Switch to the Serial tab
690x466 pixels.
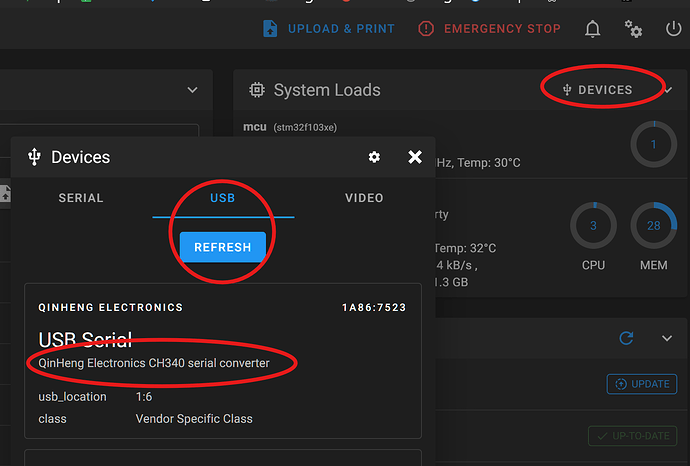click(81, 198)
